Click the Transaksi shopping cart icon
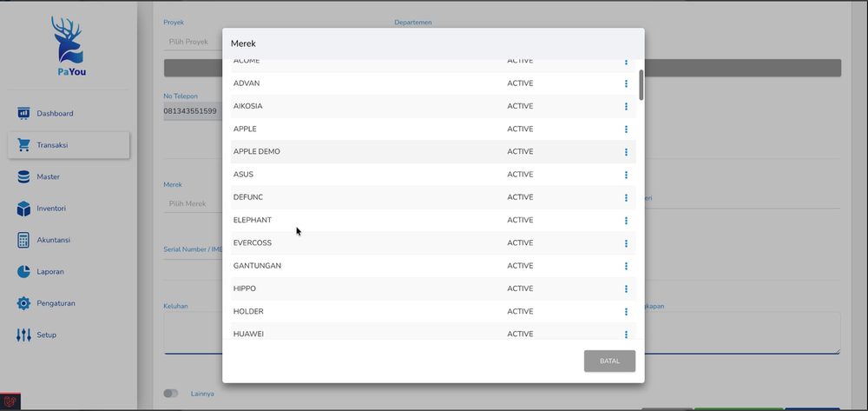This screenshot has height=411, width=868. 23,145
